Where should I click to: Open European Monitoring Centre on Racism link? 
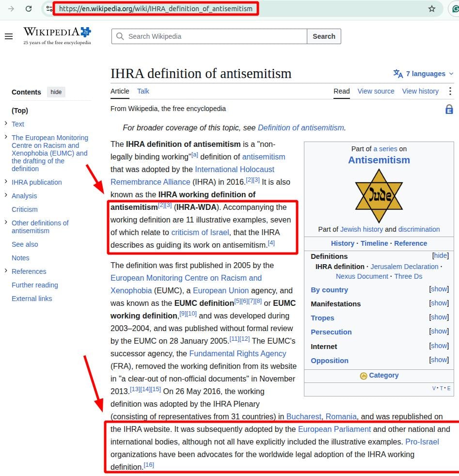click(x=186, y=284)
